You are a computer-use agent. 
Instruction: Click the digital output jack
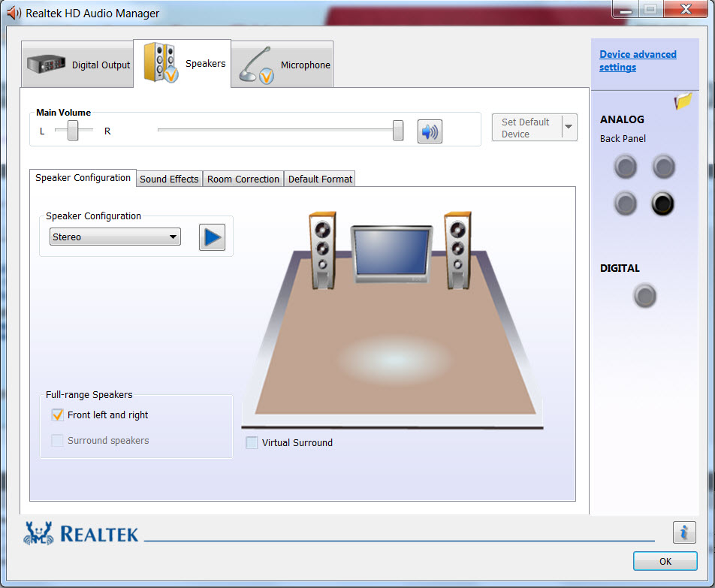tap(644, 296)
